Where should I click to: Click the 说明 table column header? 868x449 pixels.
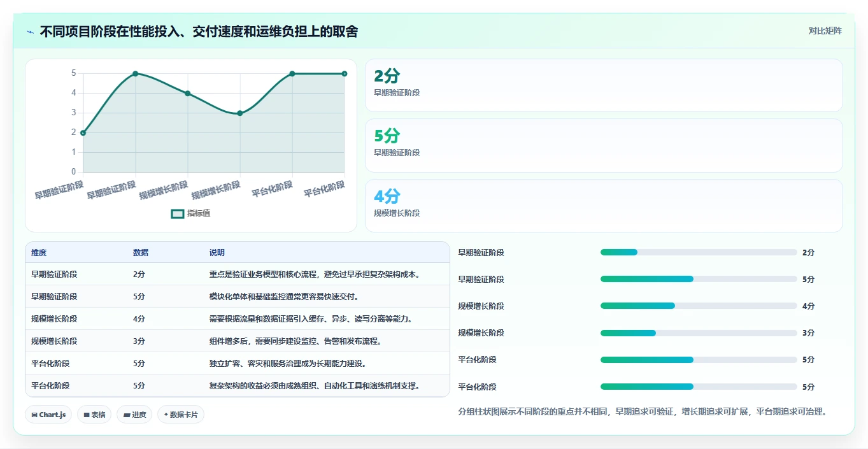pyautogui.click(x=217, y=253)
